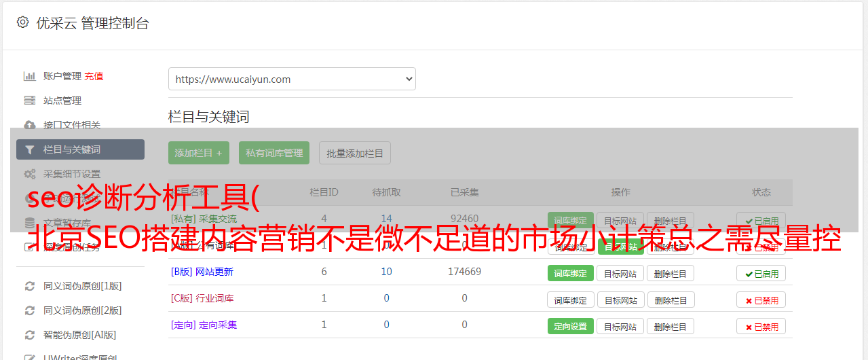Open 接口文件相关 in the sidebar

point(72,125)
